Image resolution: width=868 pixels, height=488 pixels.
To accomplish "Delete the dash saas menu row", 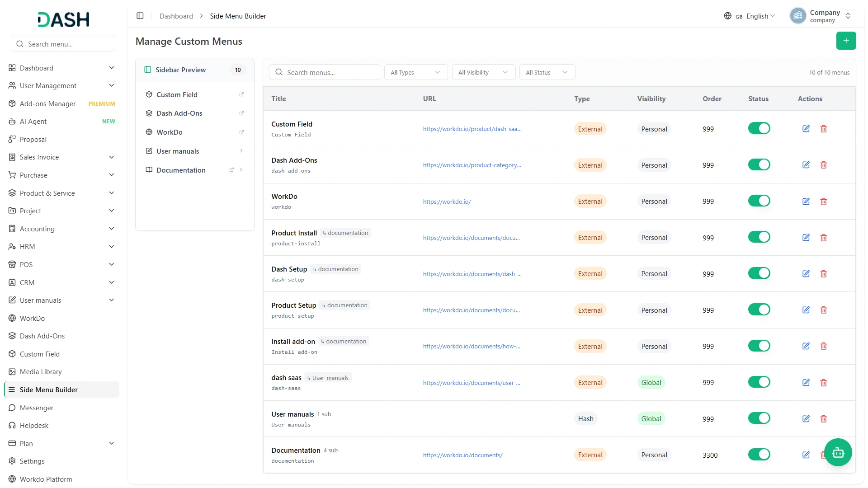I will tap(824, 382).
